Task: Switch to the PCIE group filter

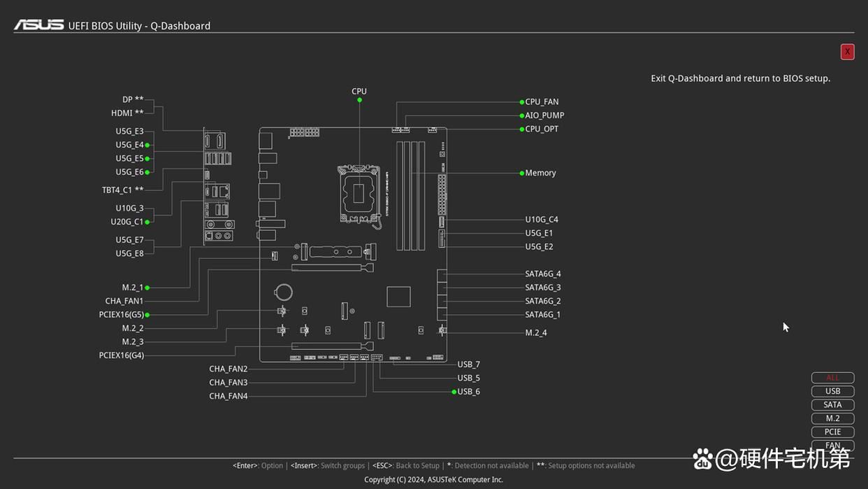Action: point(832,432)
